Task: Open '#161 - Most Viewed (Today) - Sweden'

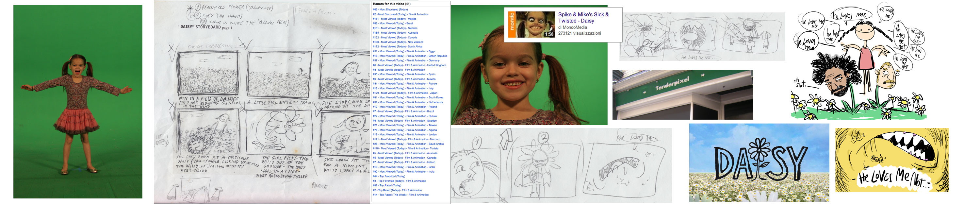Action: pos(395,28)
